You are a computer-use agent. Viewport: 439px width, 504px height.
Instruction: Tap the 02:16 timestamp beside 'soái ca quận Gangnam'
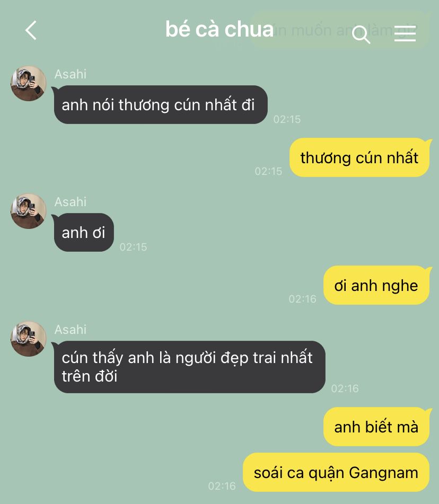(x=222, y=486)
